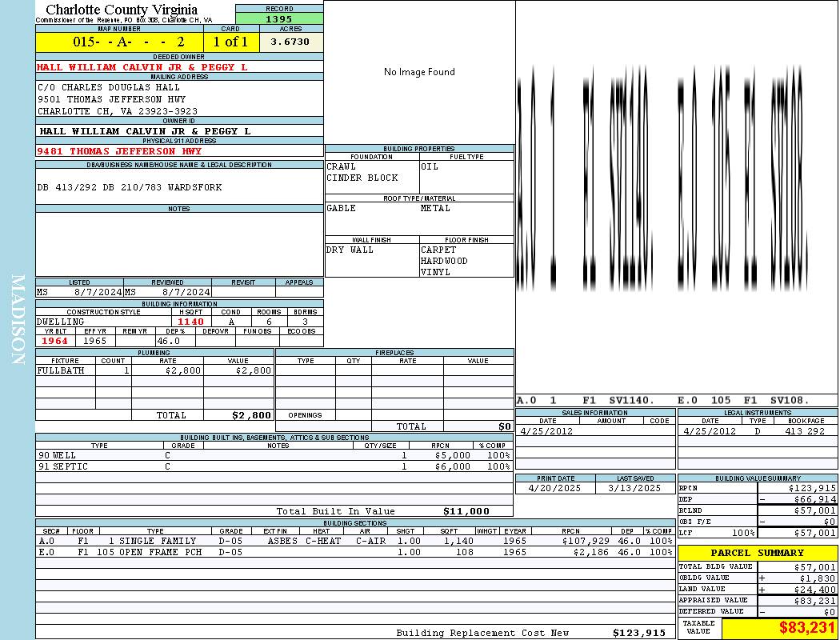Click mailing line C/O CHARLES DOUGLAS HALL
This screenshot has width=840, height=640.
pos(109,87)
